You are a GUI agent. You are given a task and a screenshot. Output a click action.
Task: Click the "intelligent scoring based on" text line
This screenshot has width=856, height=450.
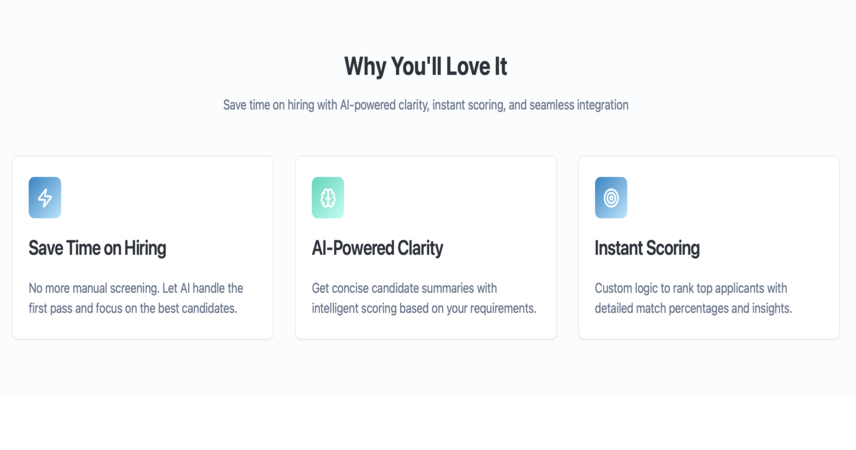click(x=424, y=309)
